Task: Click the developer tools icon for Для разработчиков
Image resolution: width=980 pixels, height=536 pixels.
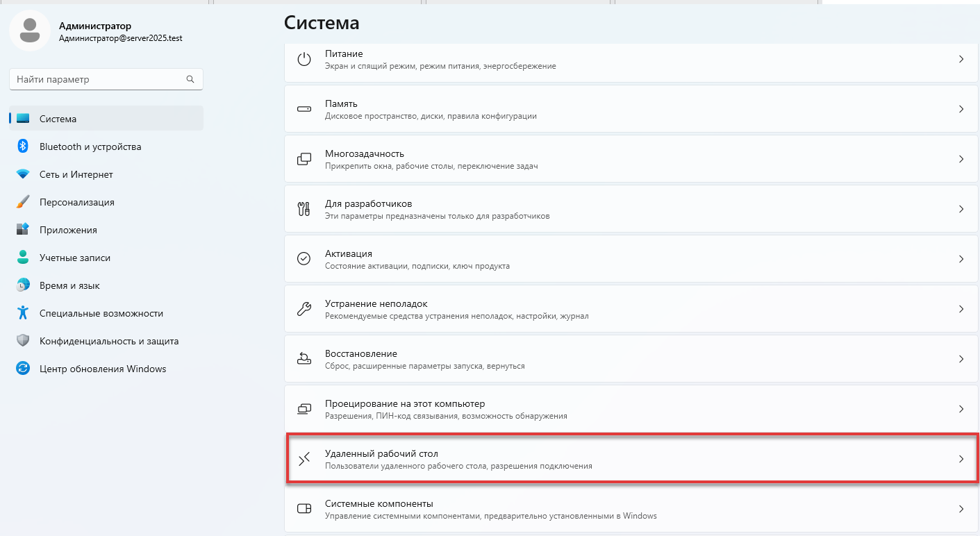Action: [304, 209]
